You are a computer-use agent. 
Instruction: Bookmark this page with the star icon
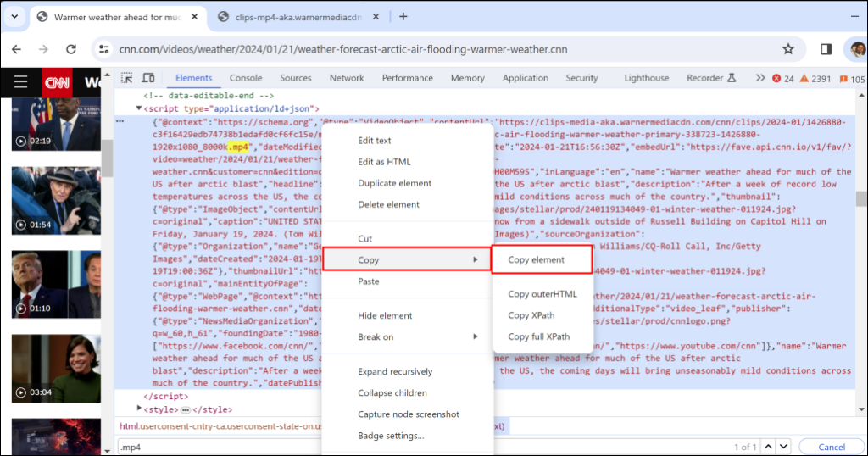coord(788,49)
